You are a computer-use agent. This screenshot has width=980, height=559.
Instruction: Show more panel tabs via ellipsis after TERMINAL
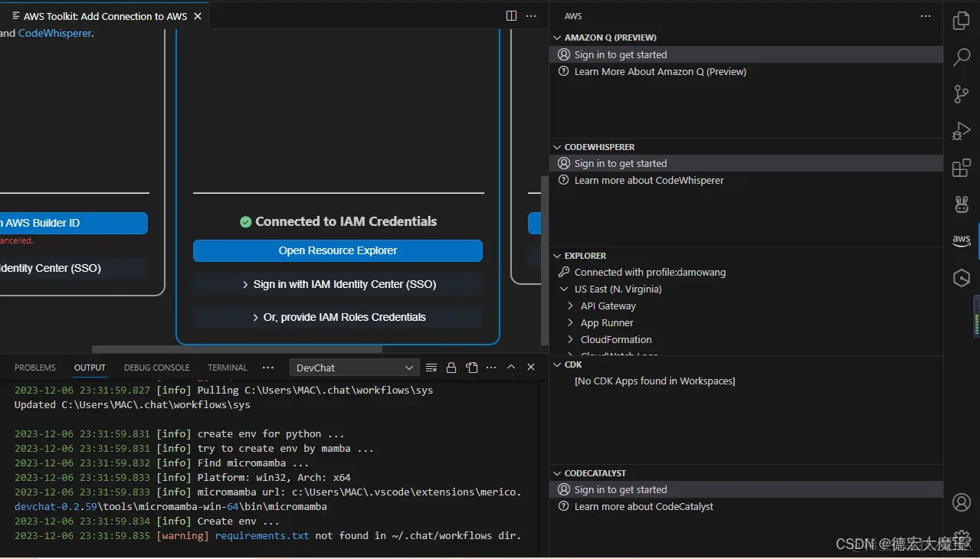click(x=268, y=368)
